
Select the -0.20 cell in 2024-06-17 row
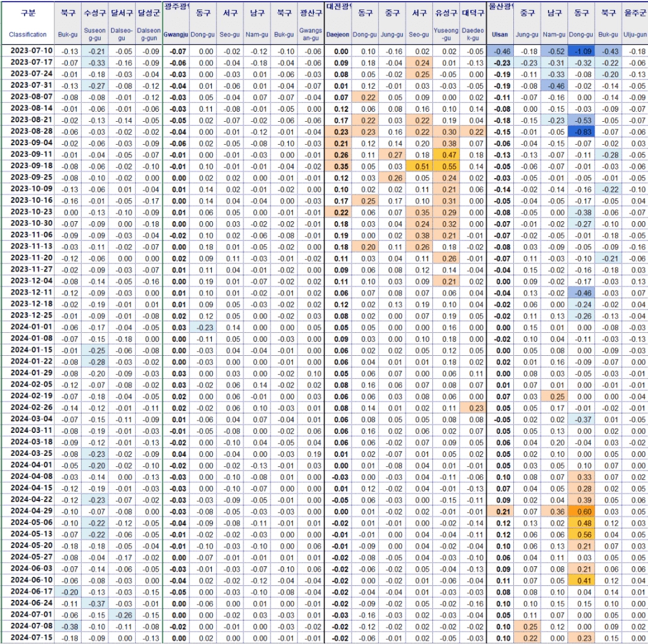pos(68,592)
